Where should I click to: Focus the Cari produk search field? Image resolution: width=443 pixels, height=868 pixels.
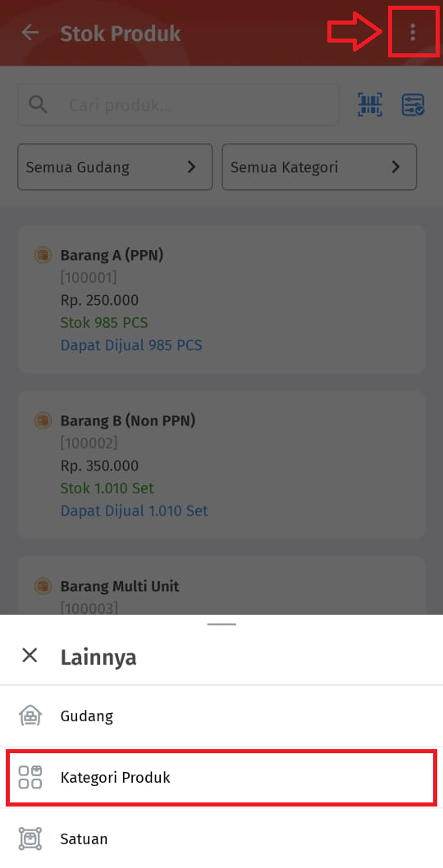pyautogui.click(x=178, y=105)
